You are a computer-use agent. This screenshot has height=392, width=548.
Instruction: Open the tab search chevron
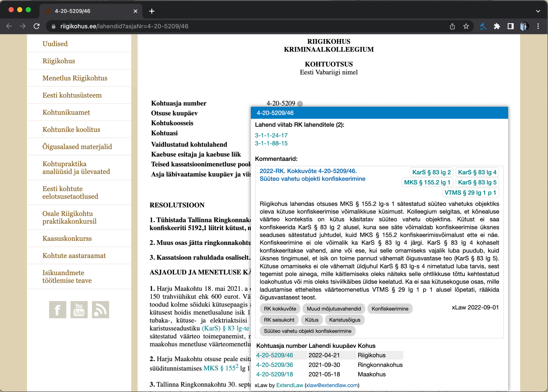[538, 11]
